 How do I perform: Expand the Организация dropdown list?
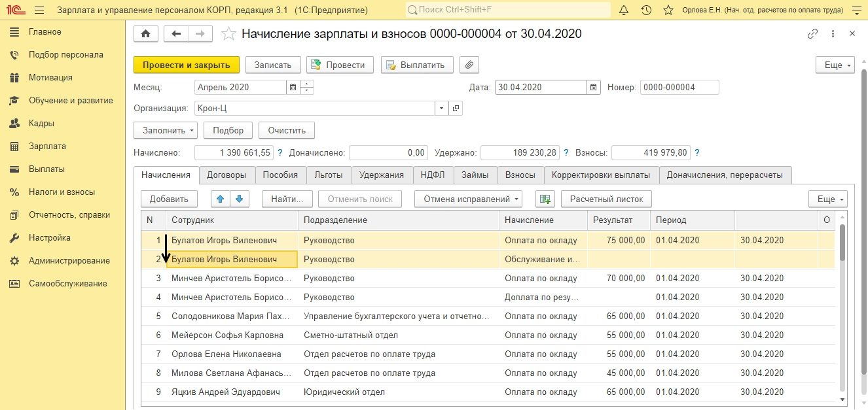(x=442, y=108)
